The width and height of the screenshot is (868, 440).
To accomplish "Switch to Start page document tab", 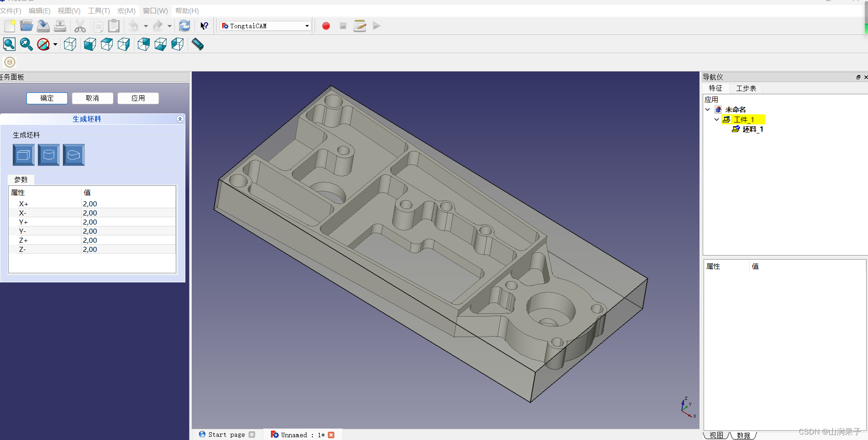I will [226, 435].
